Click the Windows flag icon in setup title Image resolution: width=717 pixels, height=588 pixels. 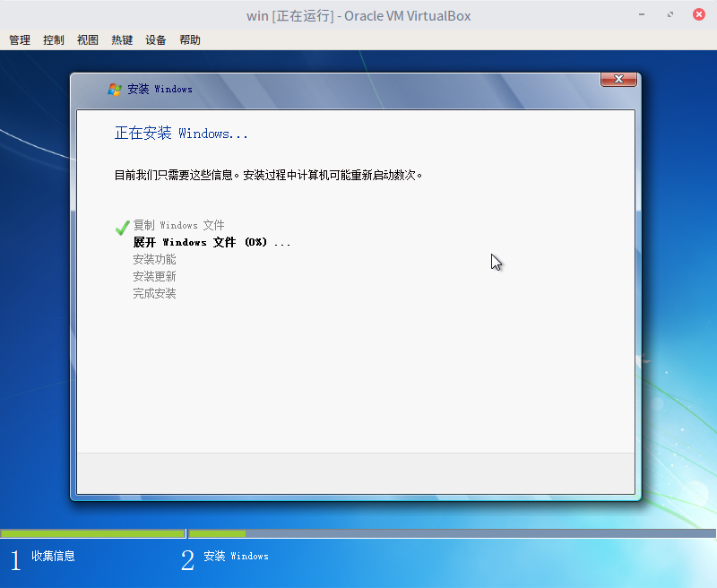point(115,89)
